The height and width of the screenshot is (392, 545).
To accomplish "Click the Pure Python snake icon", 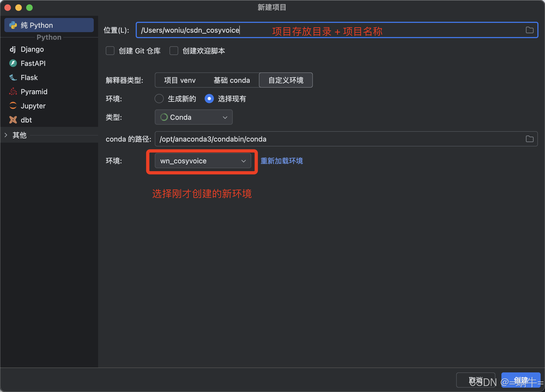I will (13, 25).
